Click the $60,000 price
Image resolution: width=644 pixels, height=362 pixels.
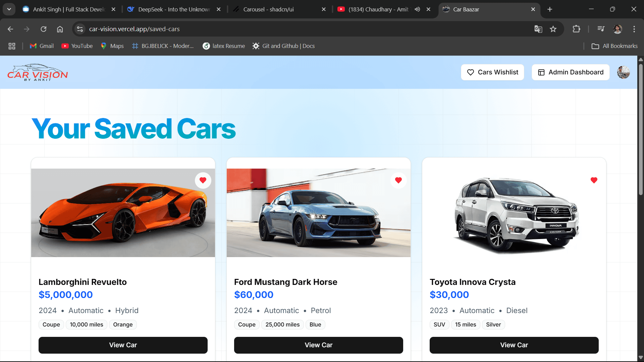point(254,295)
